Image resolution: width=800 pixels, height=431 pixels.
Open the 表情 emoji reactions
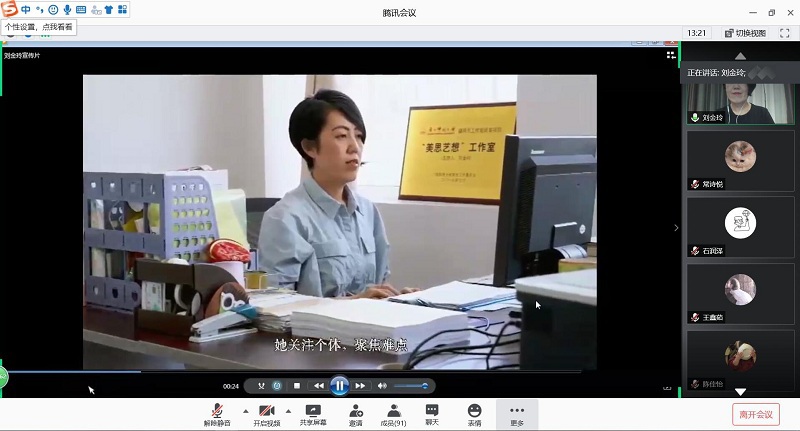click(x=474, y=415)
